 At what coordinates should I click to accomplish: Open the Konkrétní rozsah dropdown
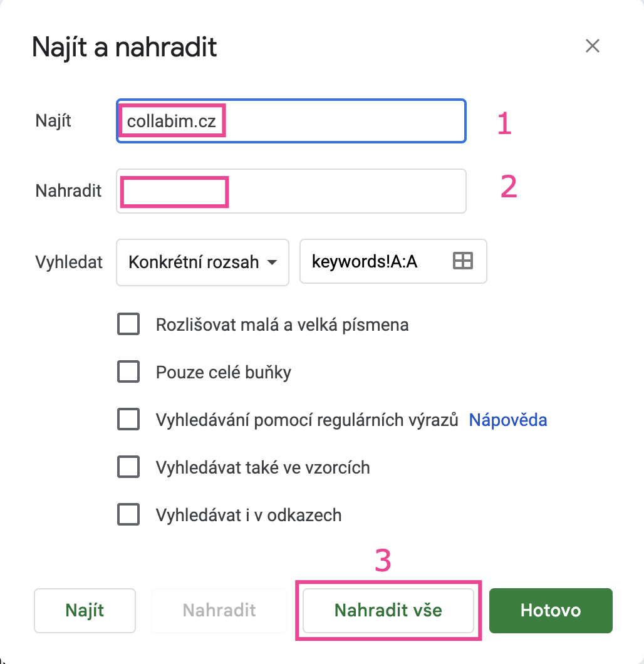[x=202, y=262]
